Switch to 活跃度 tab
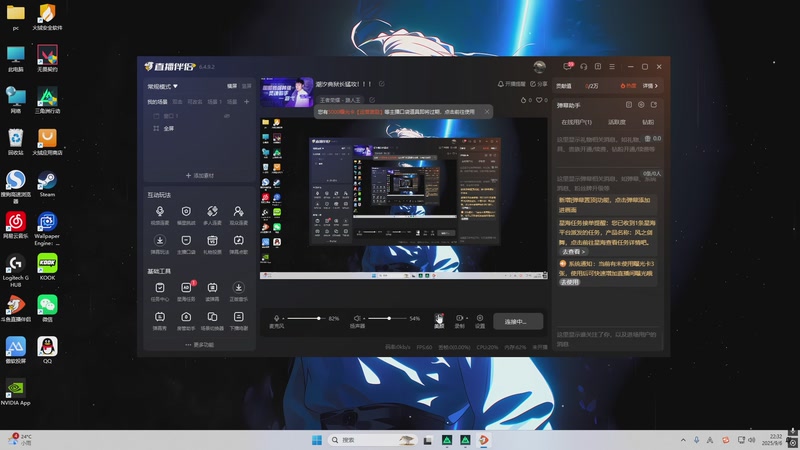The width and height of the screenshot is (800, 450). [617, 122]
